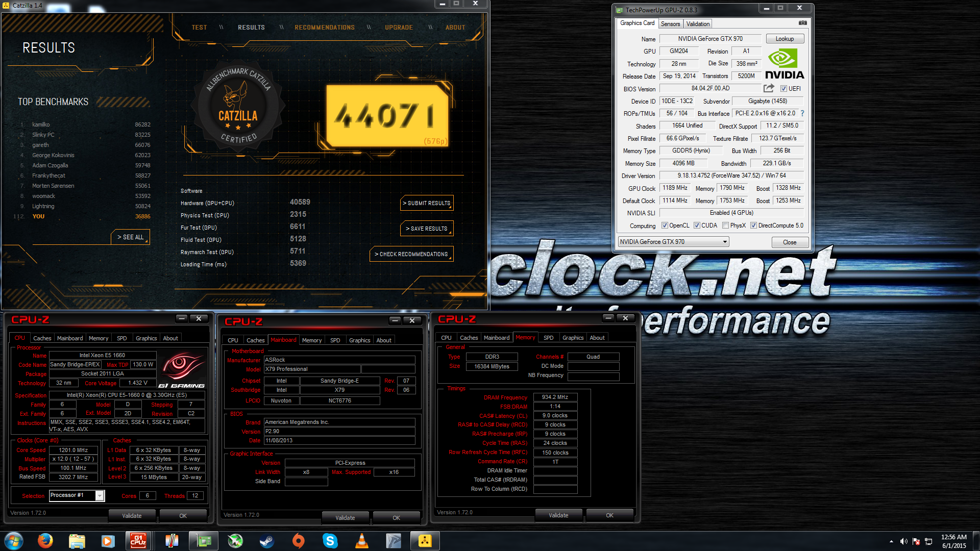Click the network tray icon
This screenshot has width=980, height=551.
(x=928, y=541)
